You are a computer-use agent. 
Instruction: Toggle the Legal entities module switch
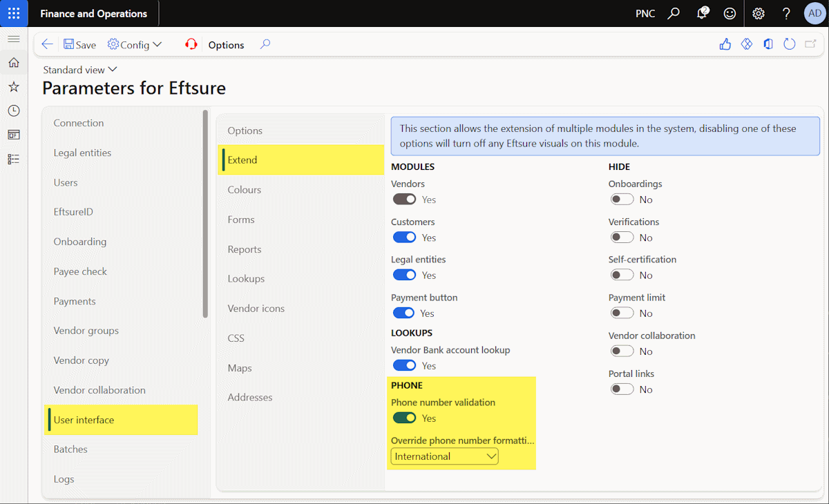tap(405, 275)
